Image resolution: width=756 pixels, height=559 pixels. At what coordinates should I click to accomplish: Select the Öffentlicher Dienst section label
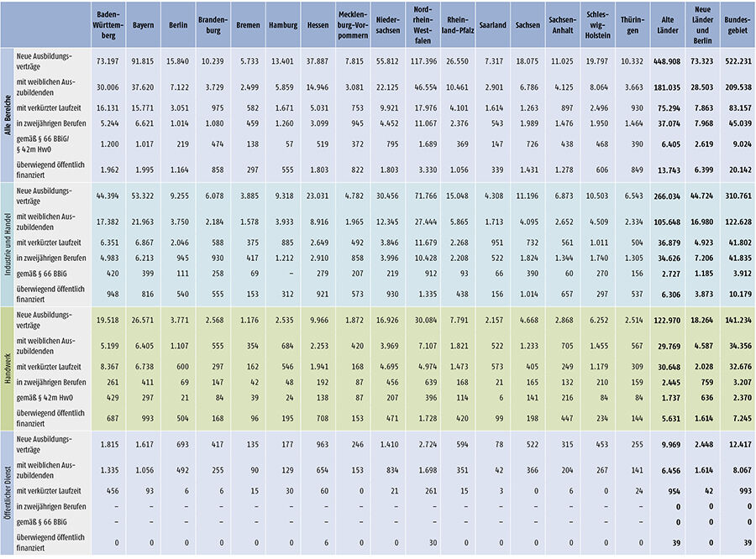click(8, 494)
